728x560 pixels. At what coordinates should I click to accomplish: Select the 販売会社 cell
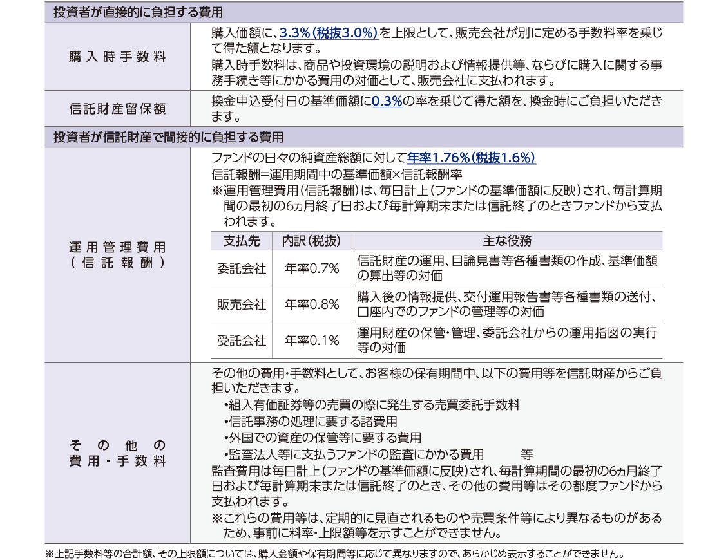click(241, 304)
